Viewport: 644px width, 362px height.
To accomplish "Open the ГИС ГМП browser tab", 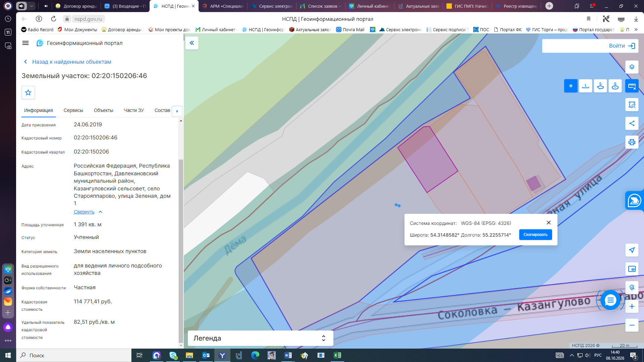I will pos(468,6).
